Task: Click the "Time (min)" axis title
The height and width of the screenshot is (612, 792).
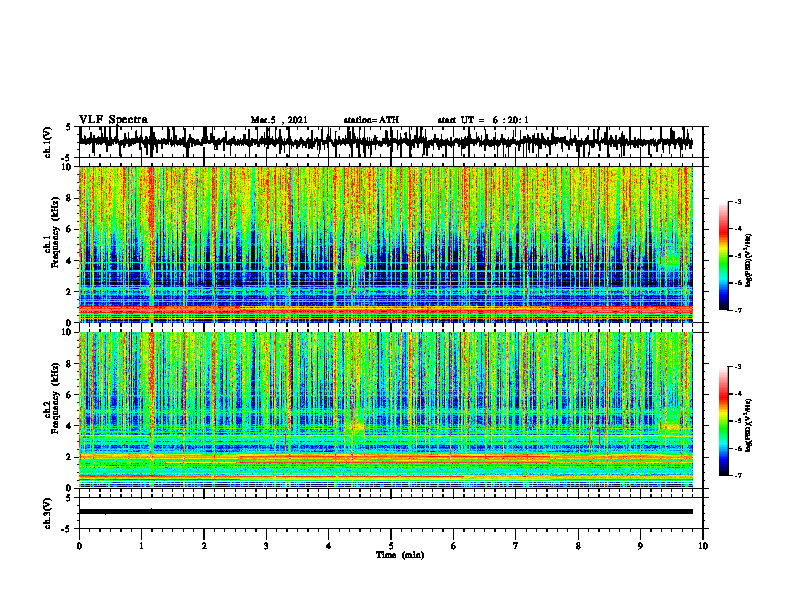Action: [400, 555]
